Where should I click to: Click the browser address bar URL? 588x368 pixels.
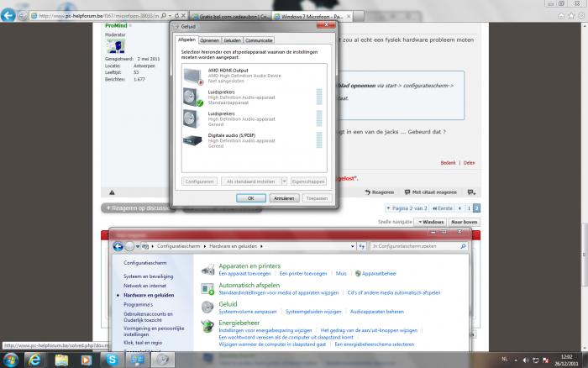coord(98,16)
